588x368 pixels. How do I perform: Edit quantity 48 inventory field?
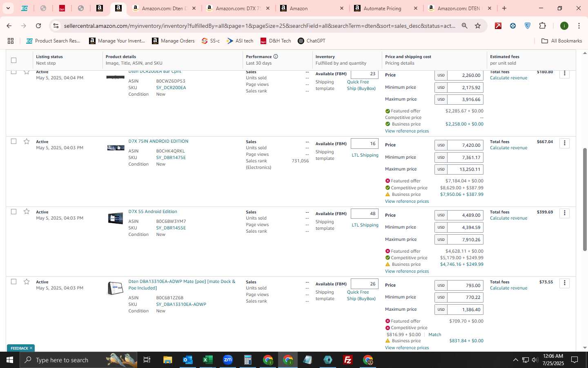point(364,213)
